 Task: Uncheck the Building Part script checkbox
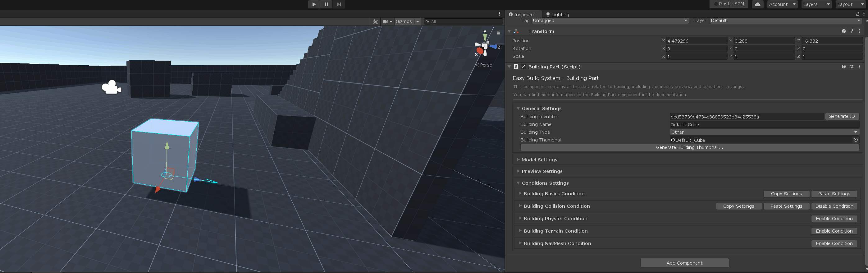pyautogui.click(x=523, y=67)
